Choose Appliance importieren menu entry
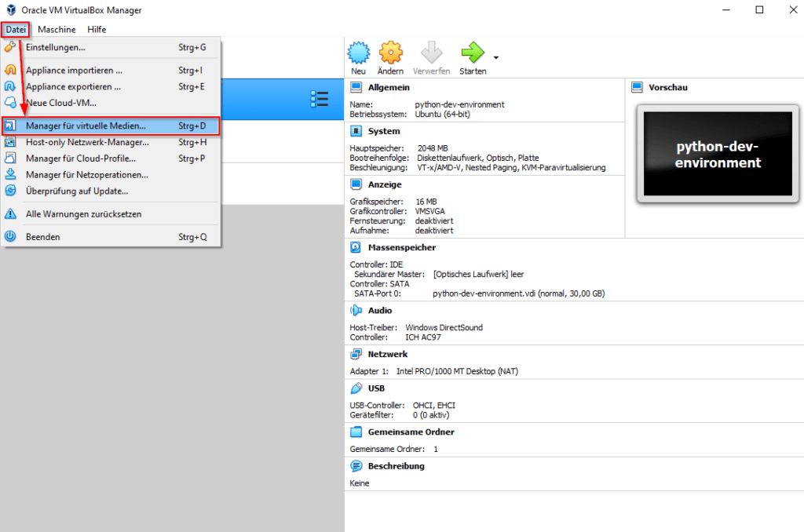The image size is (804, 532). click(x=73, y=70)
